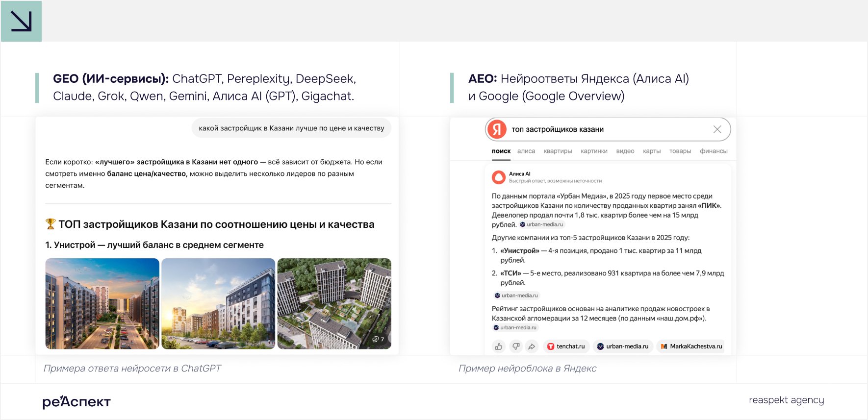Switch to the «алиса» tab

point(526,151)
